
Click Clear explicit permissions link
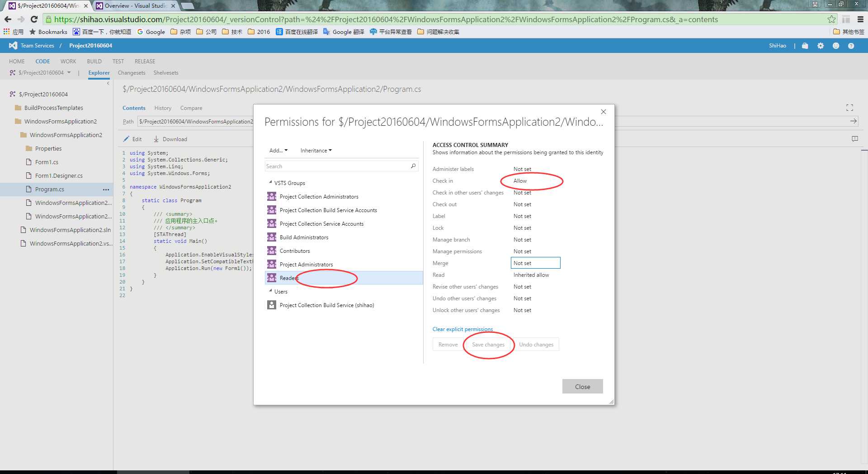462,329
